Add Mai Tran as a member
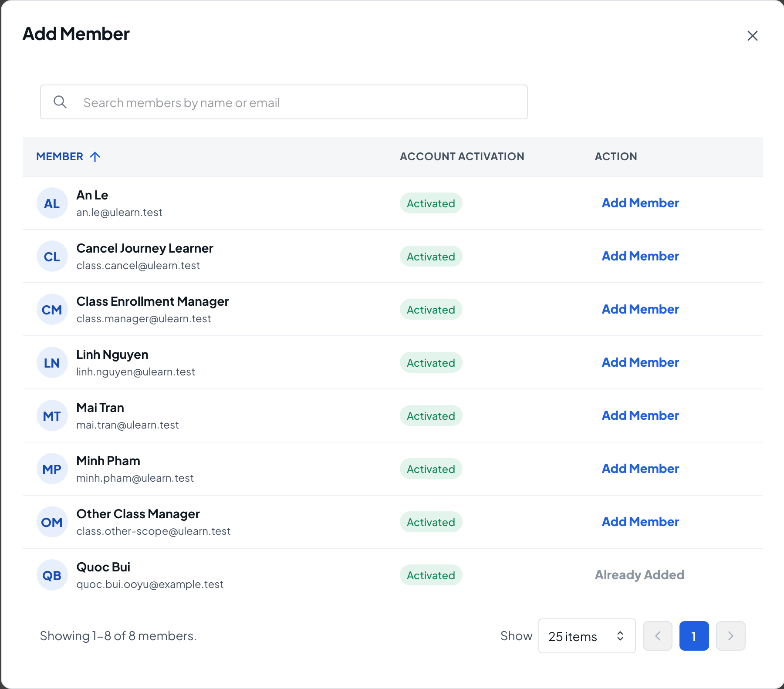 click(640, 415)
